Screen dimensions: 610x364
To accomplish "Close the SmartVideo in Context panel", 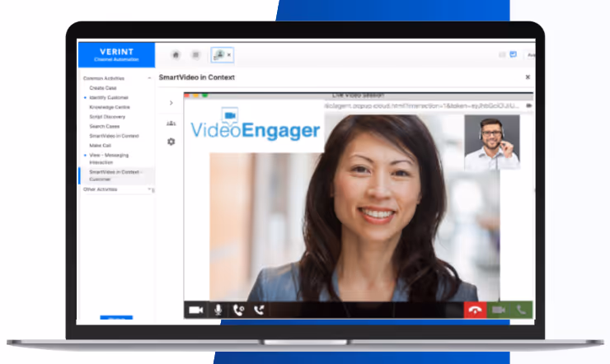I will [528, 77].
